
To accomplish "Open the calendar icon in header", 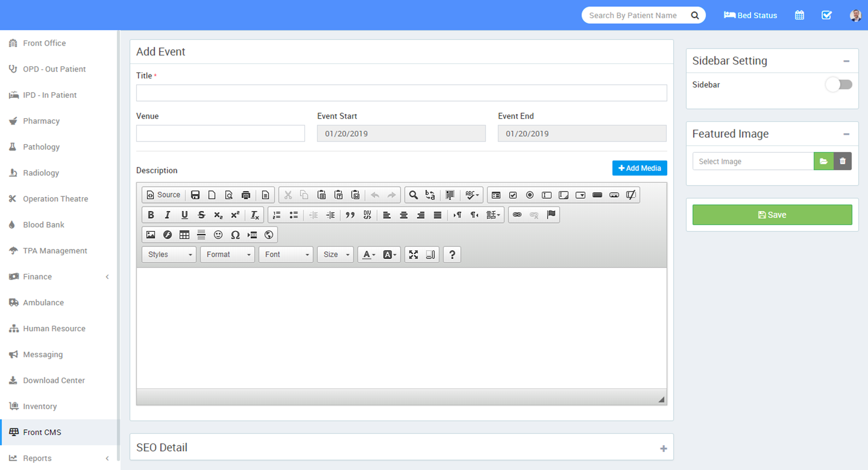I will tap(800, 15).
